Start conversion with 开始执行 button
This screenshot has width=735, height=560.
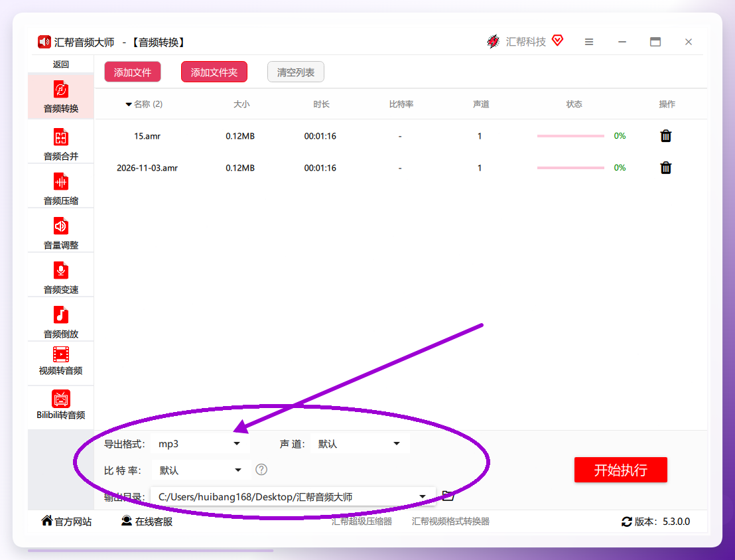[x=621, y=470]
